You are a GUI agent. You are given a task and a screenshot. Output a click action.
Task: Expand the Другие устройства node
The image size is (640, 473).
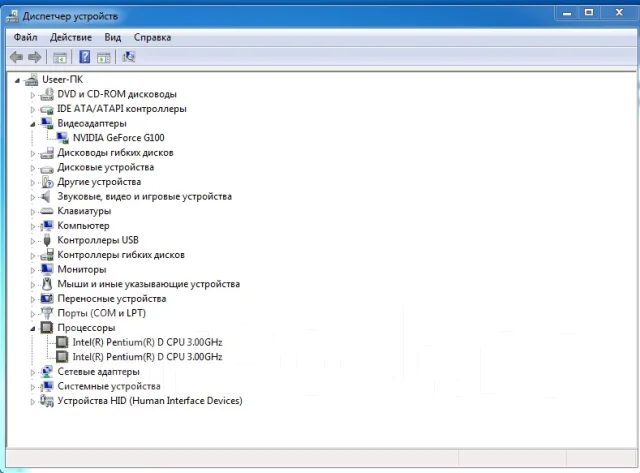tap(33, 182)
